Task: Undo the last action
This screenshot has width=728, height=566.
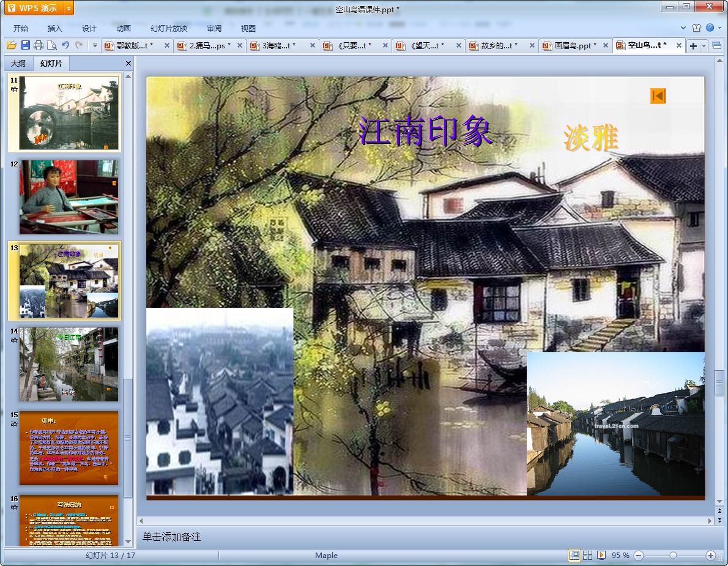Action: pos(65,45)
